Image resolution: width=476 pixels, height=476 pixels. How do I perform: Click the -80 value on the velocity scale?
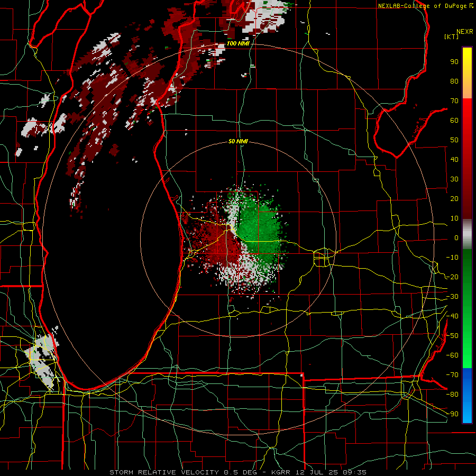[x=452, y=395]
